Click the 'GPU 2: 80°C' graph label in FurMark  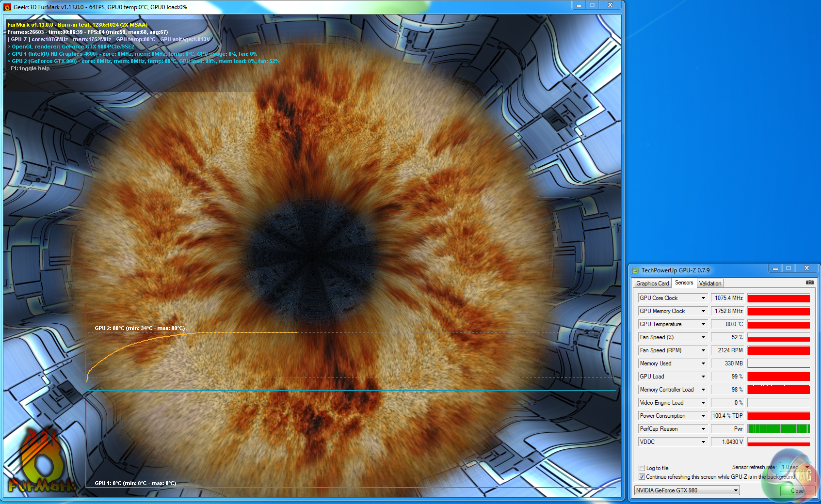click(x=140, y=328)
